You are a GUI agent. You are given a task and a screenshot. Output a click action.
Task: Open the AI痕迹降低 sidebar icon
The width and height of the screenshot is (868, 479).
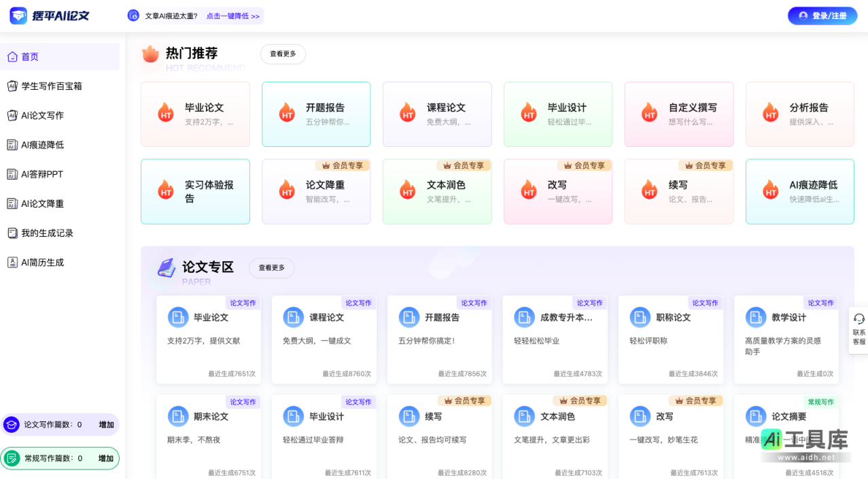click(12, 144)
